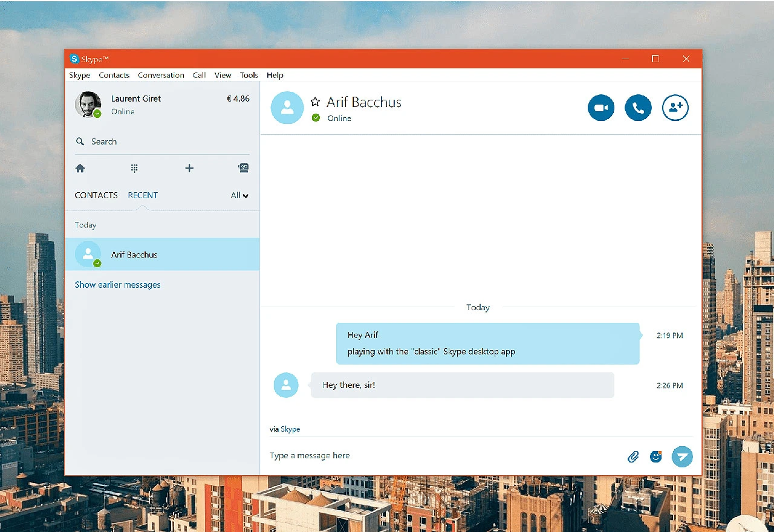
Task: Start a voice call with Arif Bacchus
Action: tap(638, 108)
